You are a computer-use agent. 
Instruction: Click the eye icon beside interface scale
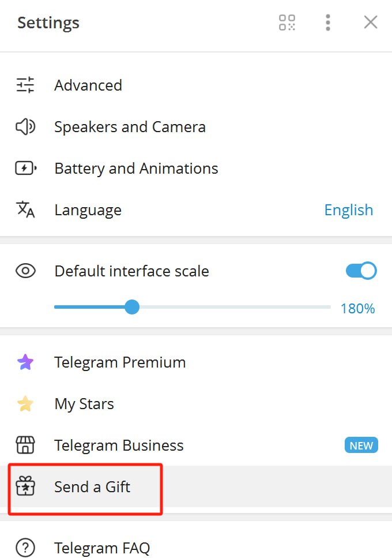coord(25,271)
